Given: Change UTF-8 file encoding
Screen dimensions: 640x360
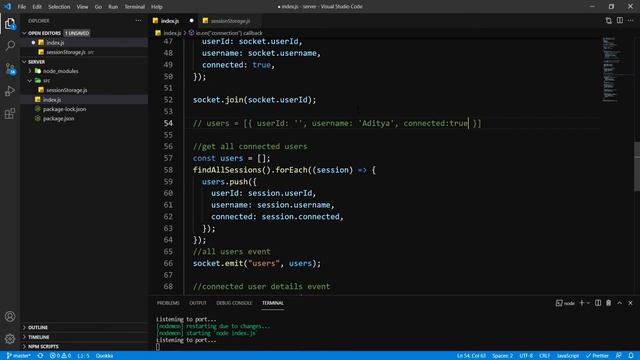Looking at the screenshot, I should click(x=526, y=356).
